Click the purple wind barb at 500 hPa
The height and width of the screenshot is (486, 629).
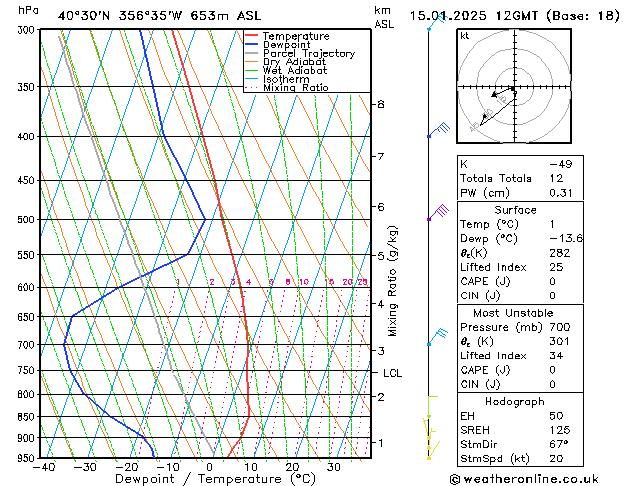coord(438,212)
